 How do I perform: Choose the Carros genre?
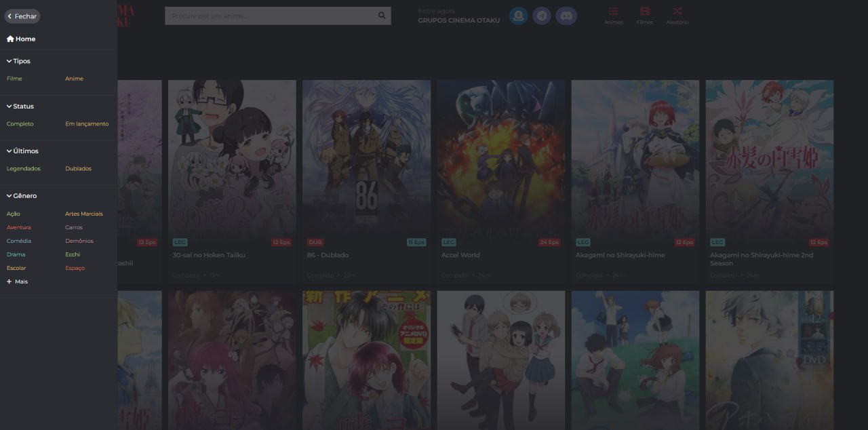click(x=74, y=227)
